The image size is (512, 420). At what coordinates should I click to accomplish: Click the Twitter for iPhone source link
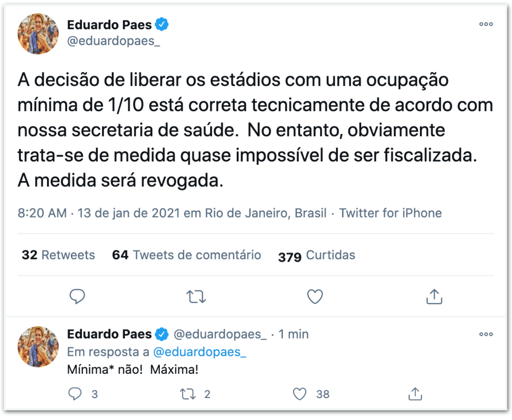(x=390, y=213)
